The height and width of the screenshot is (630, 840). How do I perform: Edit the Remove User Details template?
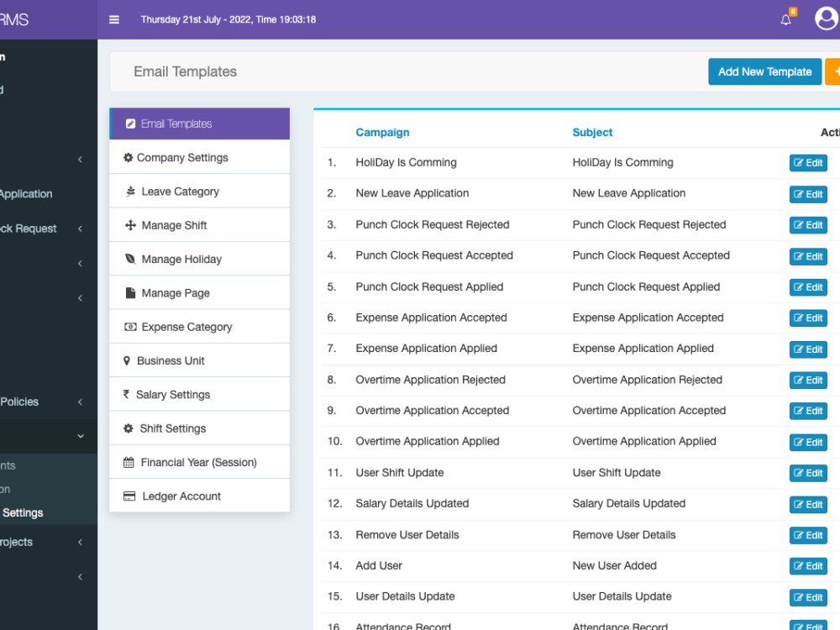808,535
